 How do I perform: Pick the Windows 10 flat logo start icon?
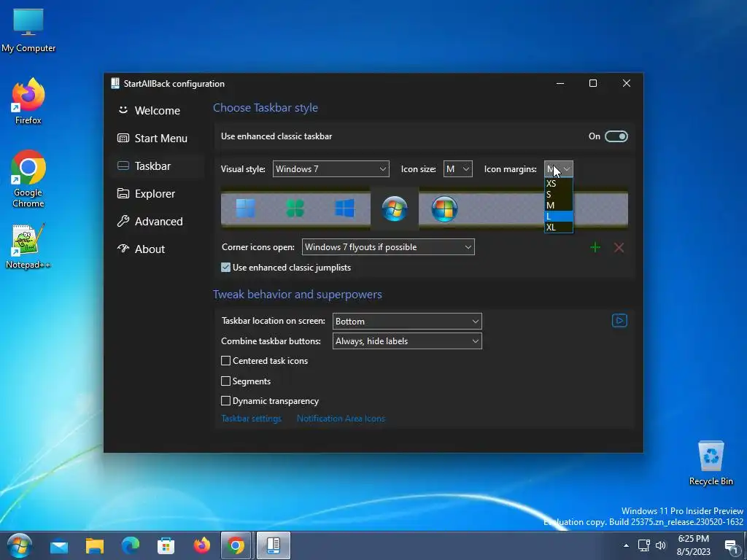(x=344, y=209)
